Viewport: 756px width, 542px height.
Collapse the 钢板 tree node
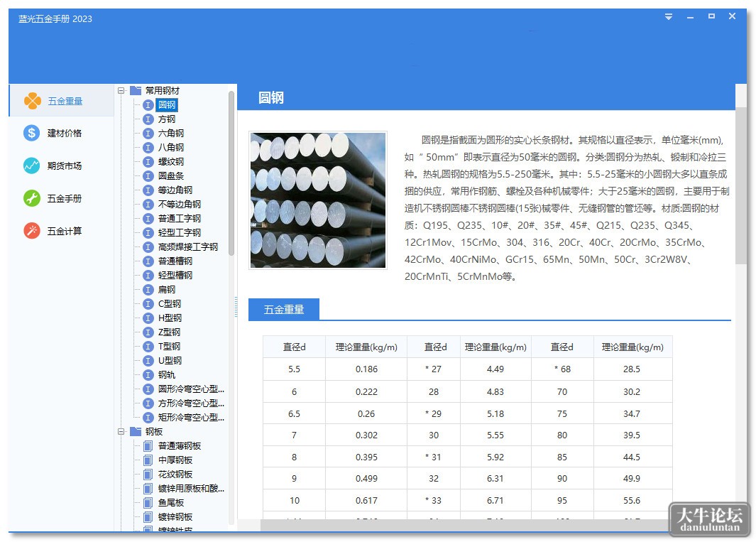[121, 432]
